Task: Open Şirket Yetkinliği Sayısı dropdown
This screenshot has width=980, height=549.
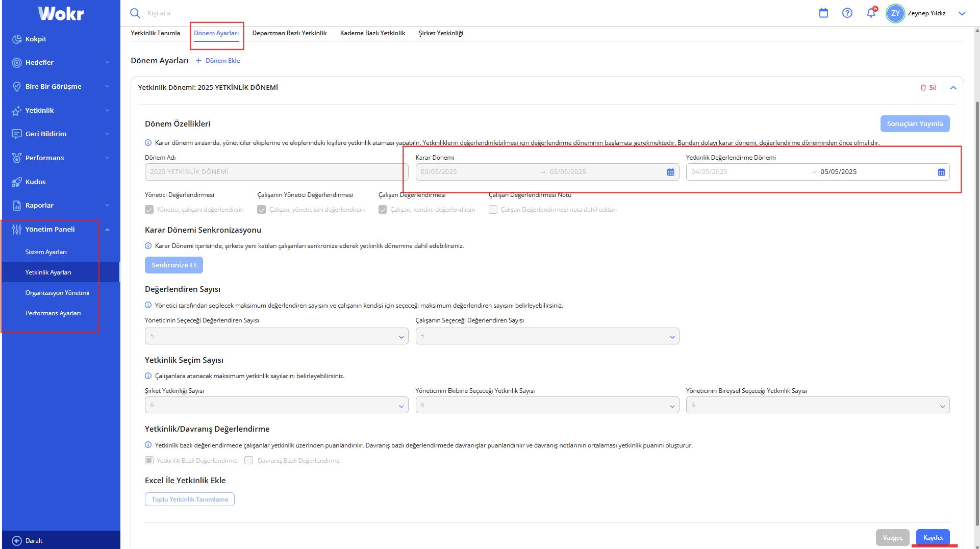Action: [276, 406]
